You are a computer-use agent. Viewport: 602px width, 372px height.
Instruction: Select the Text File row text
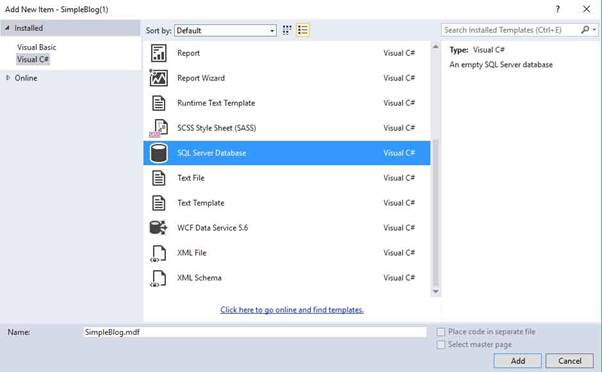click(191, 178)
